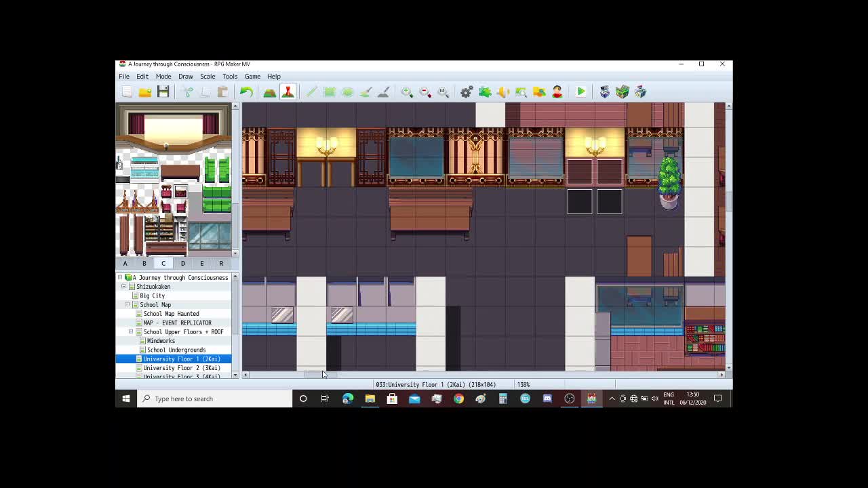This screenshot has height=488, width=868.
Task: Click the first tool box icon after Playtest
Action: click(605, 91)
